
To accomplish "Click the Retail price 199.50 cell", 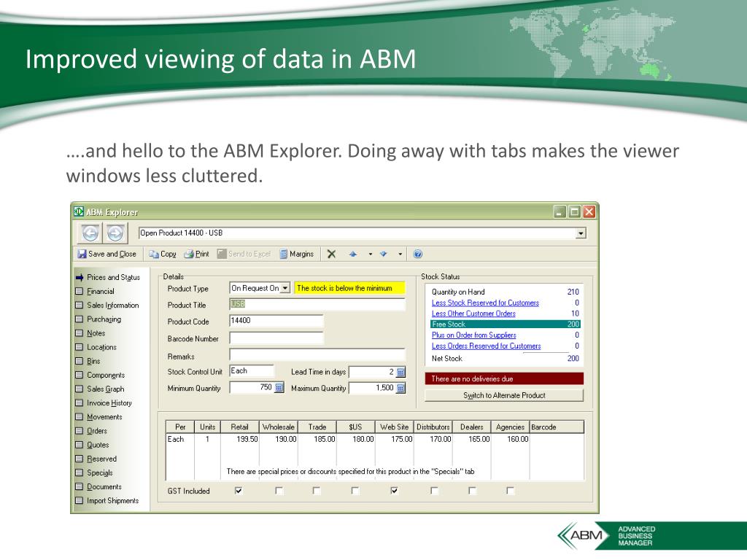I will pyautogui.click(x=240, y=439).
